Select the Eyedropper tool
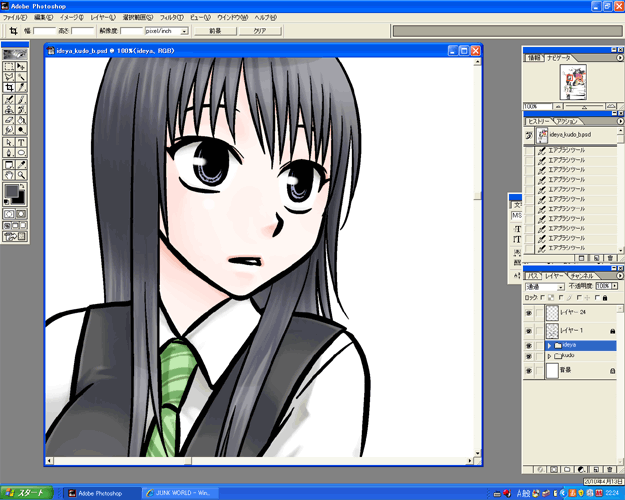Viewport: 625px width, 500px height. (x=21, y=164)
